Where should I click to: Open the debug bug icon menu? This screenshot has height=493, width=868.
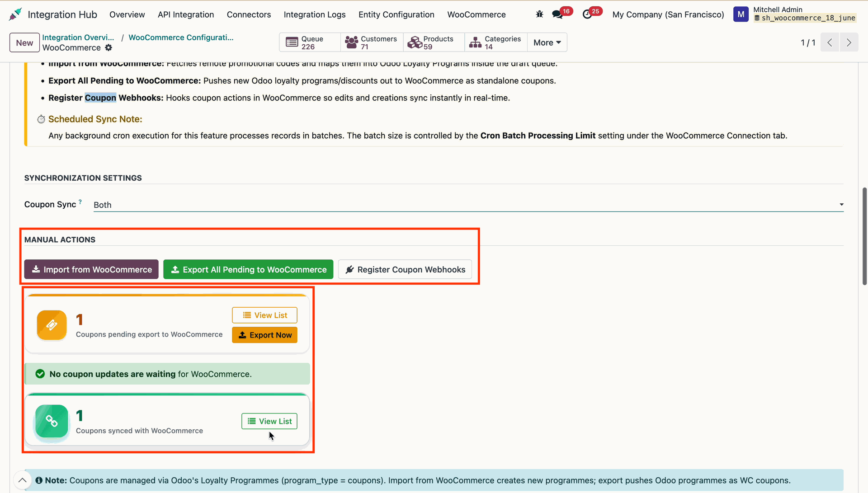click(539, 14)
